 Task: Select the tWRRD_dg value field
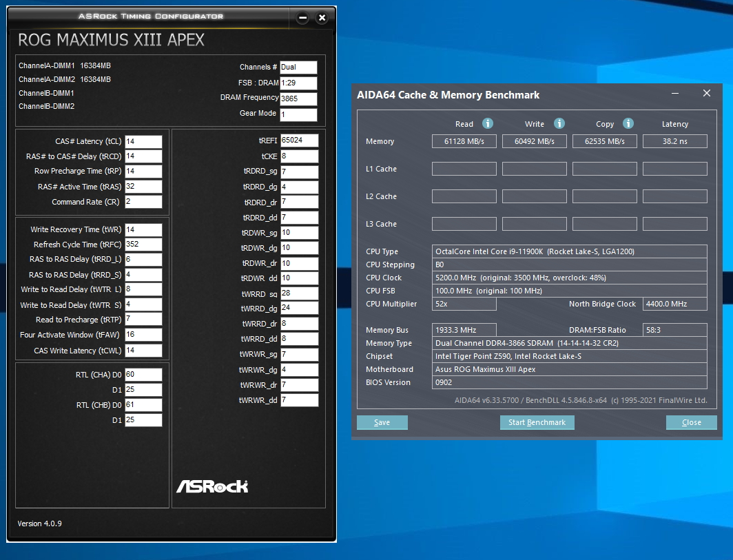[x=300, y=308]
